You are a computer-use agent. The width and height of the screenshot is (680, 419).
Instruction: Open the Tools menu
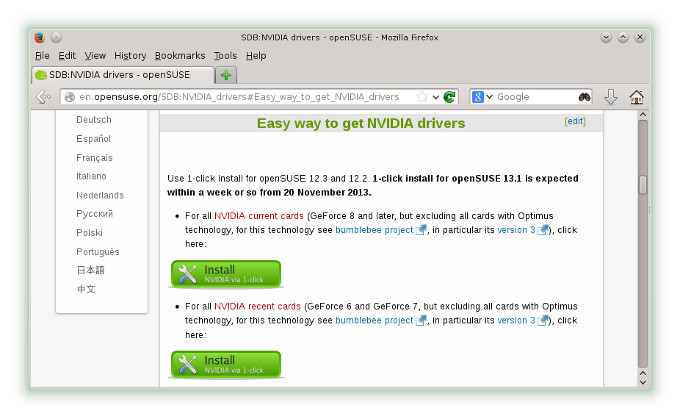pos(226,56)
